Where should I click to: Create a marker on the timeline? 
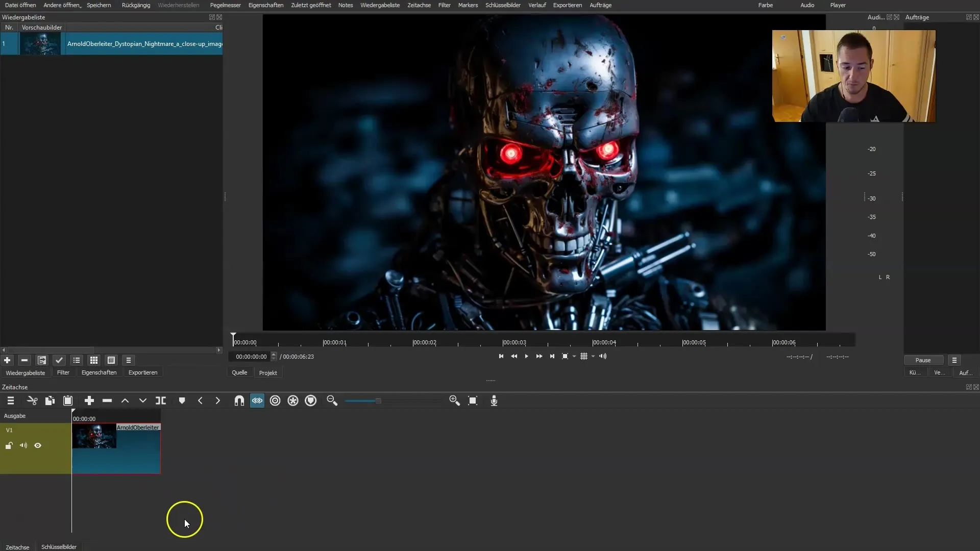coord(182,401)
